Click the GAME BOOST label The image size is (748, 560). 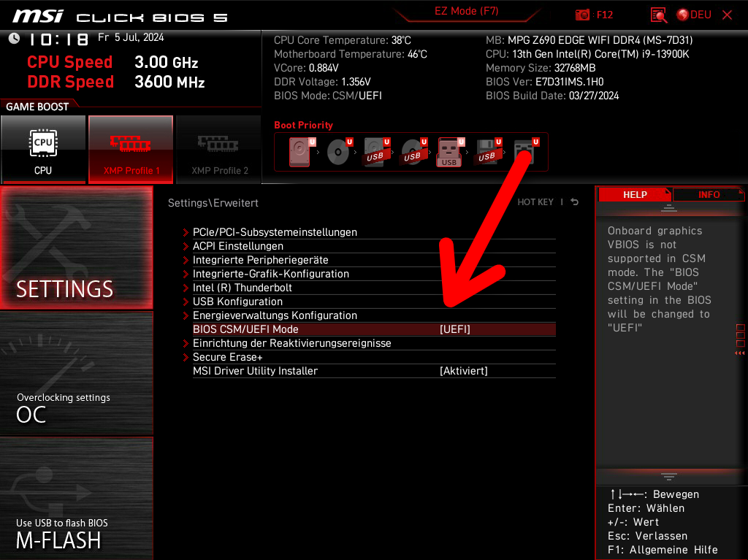tap(37, 107)
